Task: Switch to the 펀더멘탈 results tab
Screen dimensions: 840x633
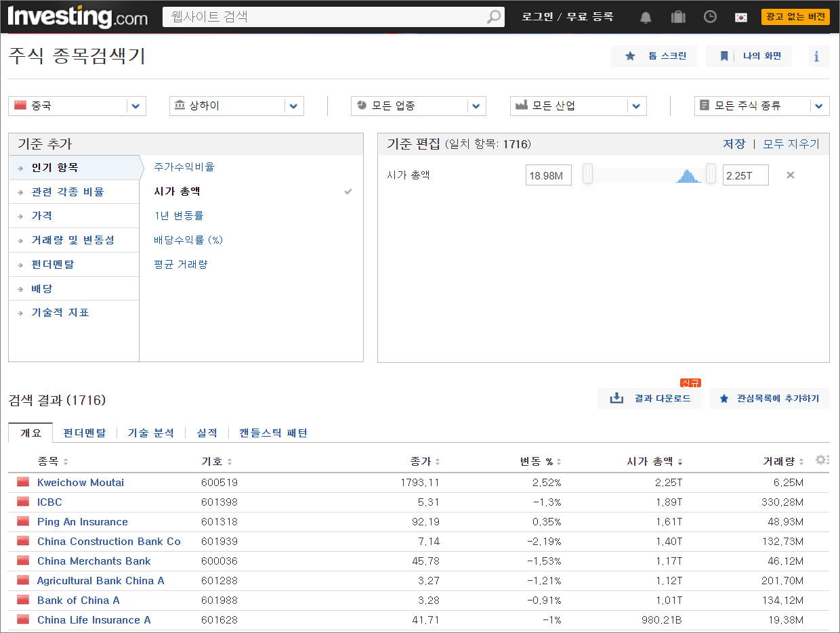Action: pyautogui.click(x=85, y=433)
